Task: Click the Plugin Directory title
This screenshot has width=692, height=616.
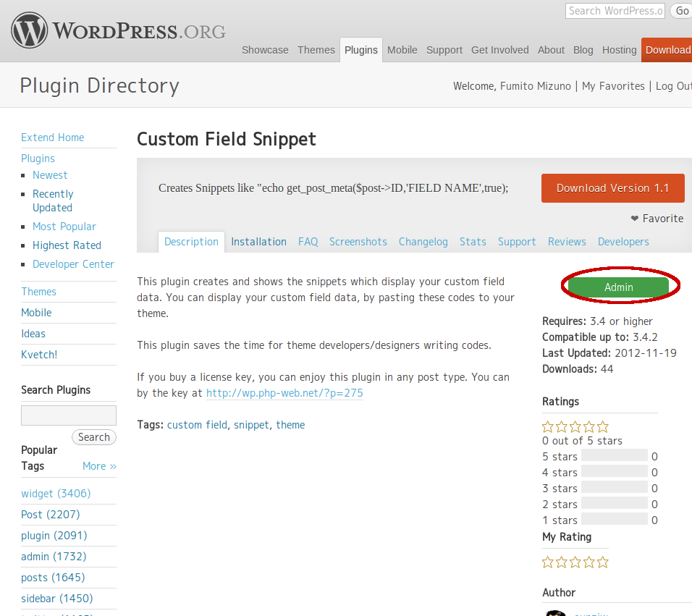Action: [100, 86]
